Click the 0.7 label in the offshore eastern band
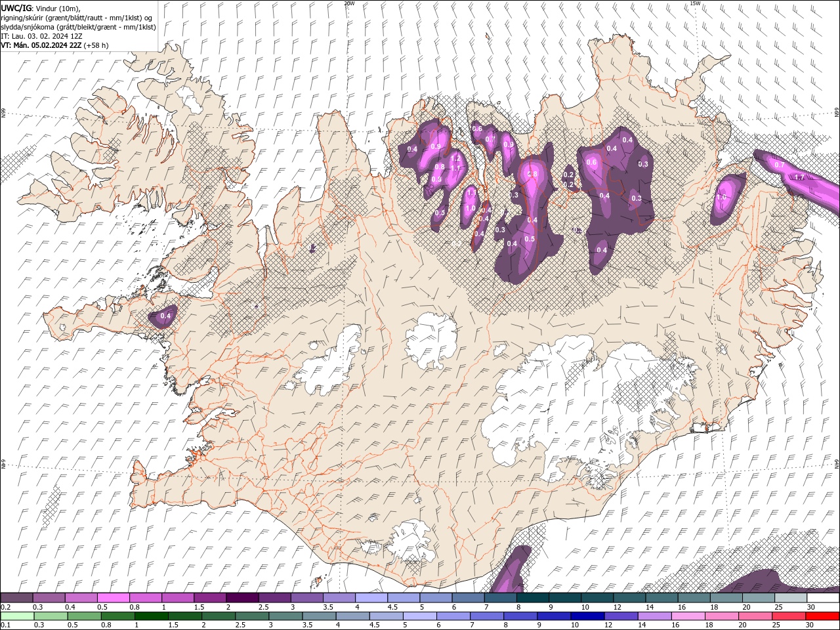840x630 pixels. 779,165
